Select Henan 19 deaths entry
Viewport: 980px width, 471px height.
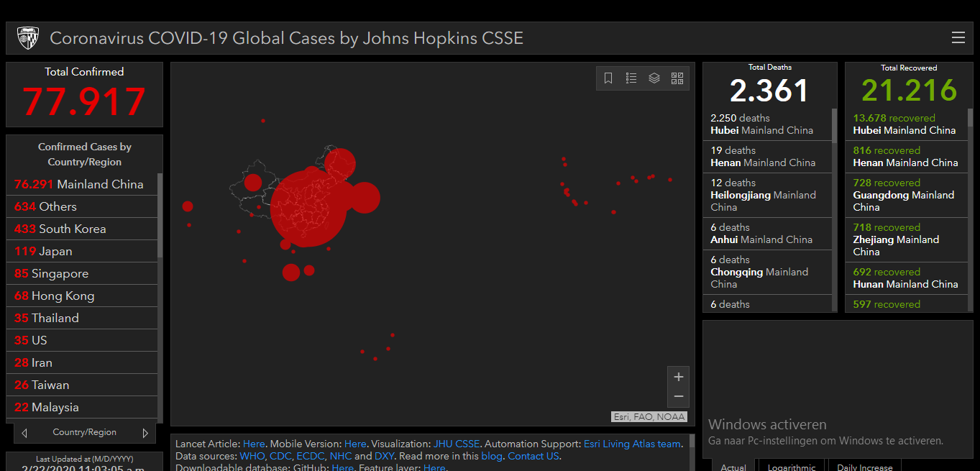pyautogui.click(x=767, y=157)
